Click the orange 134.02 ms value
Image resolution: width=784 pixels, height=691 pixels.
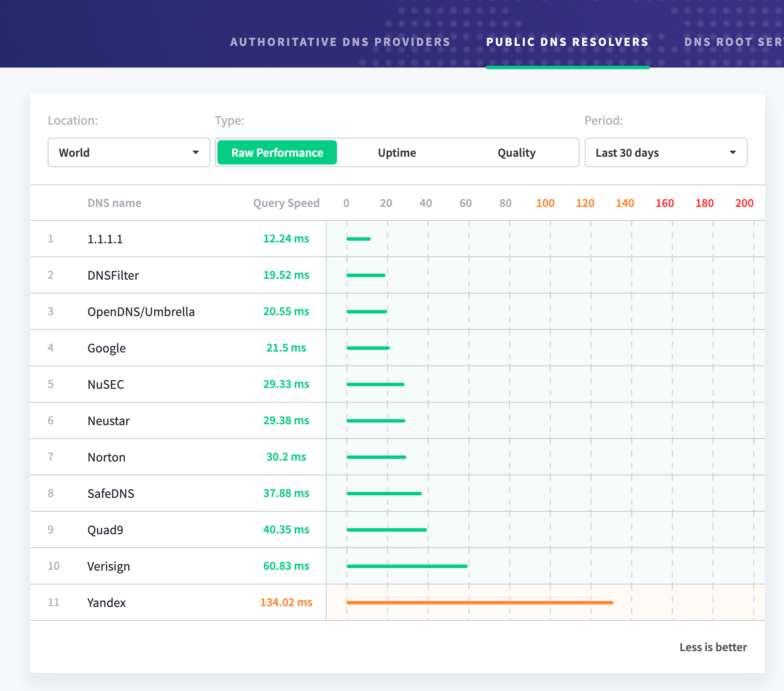click(x=286, y=602)
